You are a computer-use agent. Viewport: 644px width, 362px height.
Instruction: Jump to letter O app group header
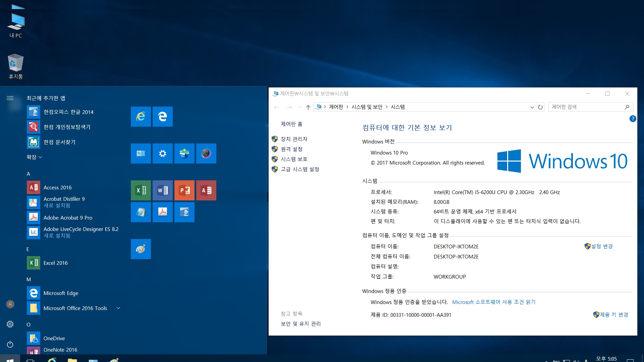29,325
